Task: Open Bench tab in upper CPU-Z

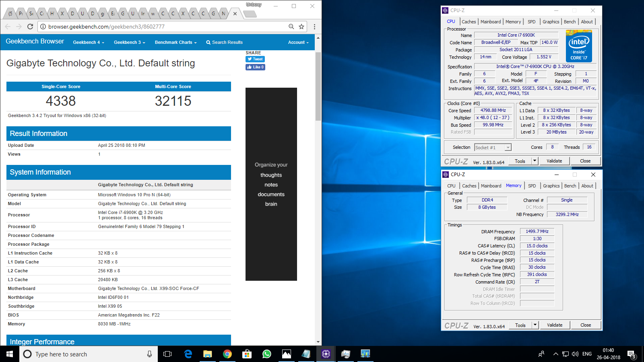Action: (x=570, y=22)
